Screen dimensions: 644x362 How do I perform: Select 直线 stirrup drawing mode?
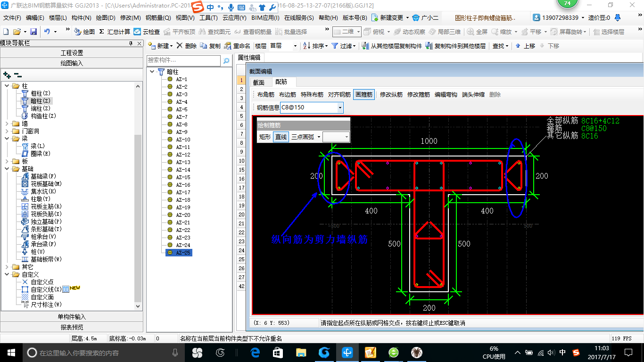281,137
